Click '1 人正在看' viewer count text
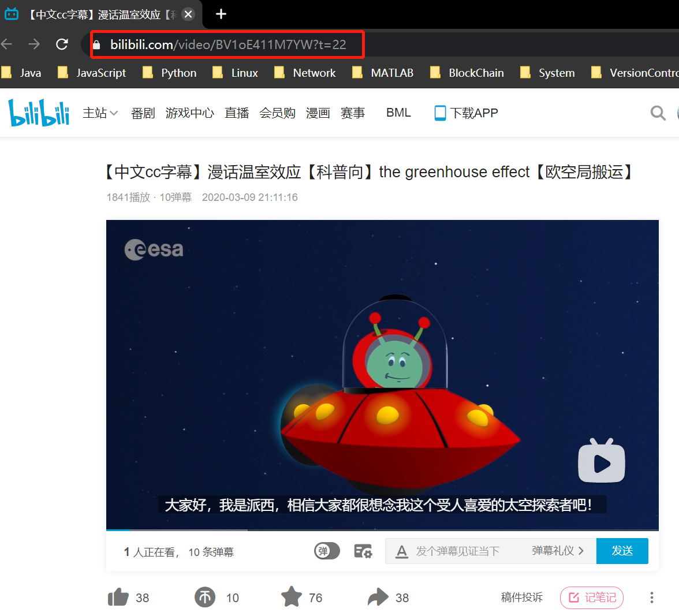Viewport: 679px width, 616px height. pos(150,552)
